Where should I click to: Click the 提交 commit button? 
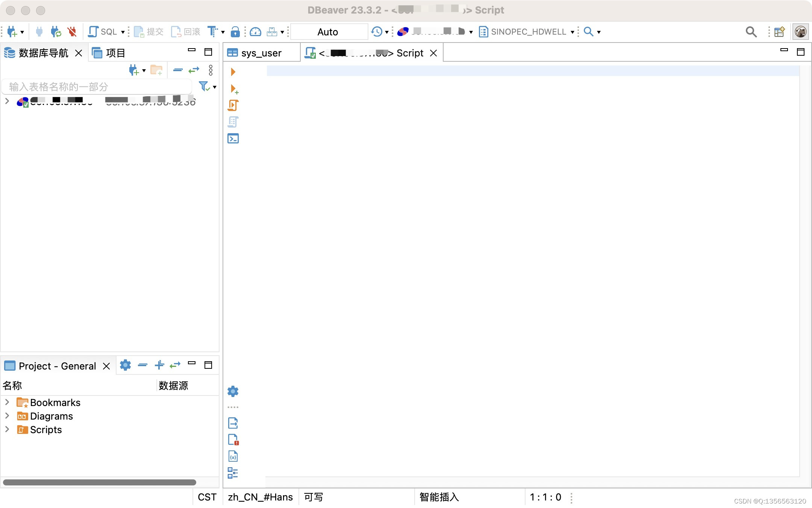[x=148, y=32]
